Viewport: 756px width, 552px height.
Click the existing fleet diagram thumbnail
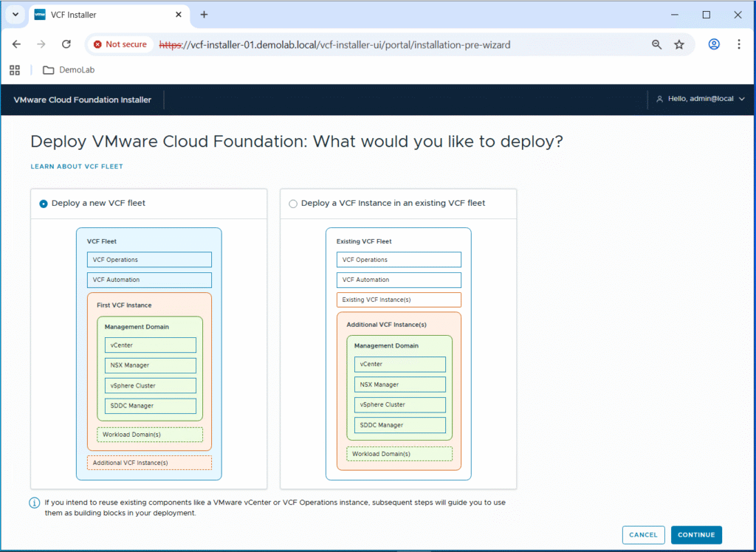pos(399,354)
